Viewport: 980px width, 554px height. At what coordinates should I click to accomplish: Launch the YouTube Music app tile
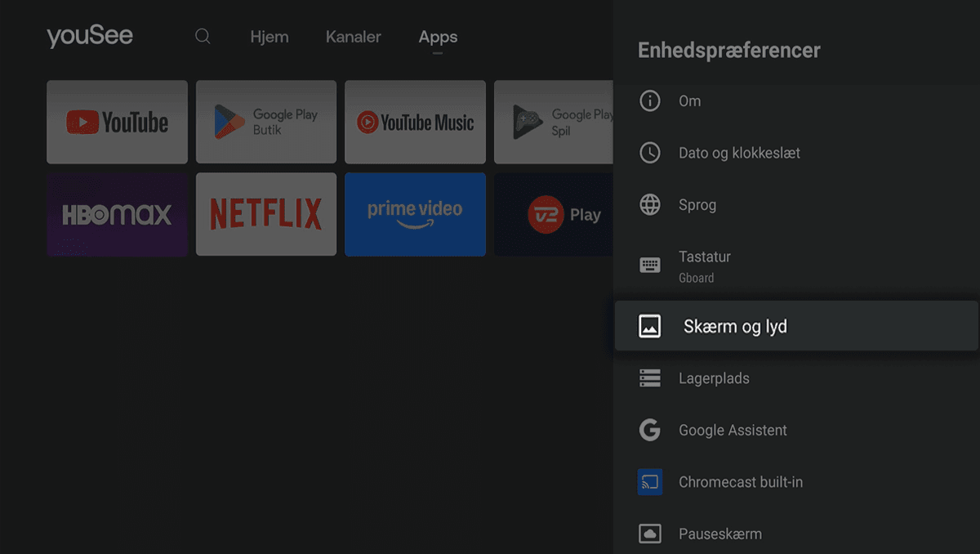tap(415, 122)
